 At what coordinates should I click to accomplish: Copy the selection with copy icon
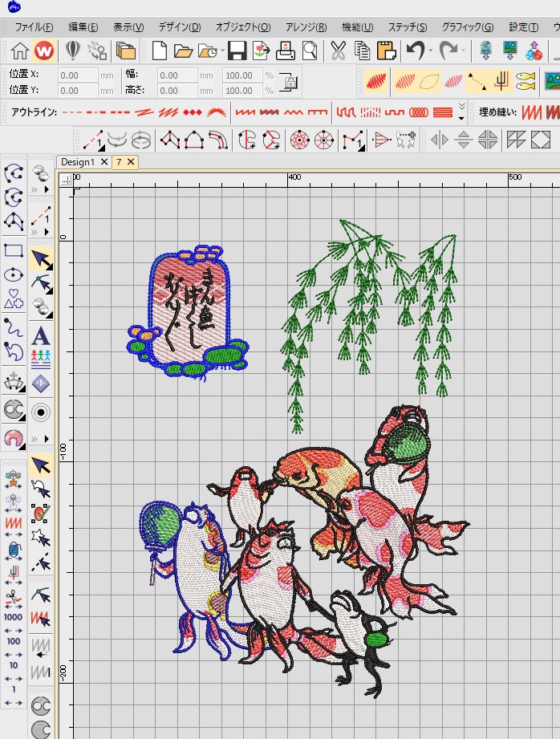pyautogui.click(x=362, y=51)
